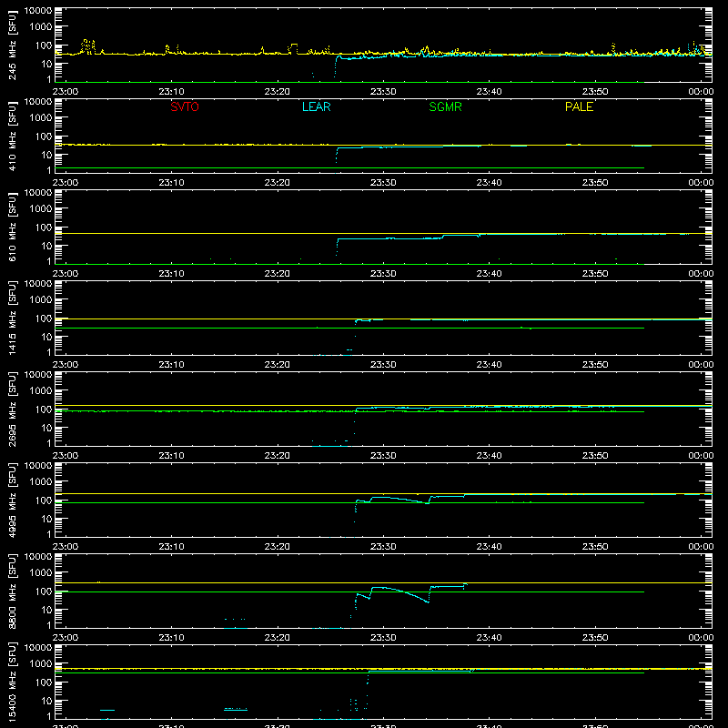728x728 pixels.
Task: Select the '1415 MHz [SFU]' axis title
Action: [x=12, y=318]
